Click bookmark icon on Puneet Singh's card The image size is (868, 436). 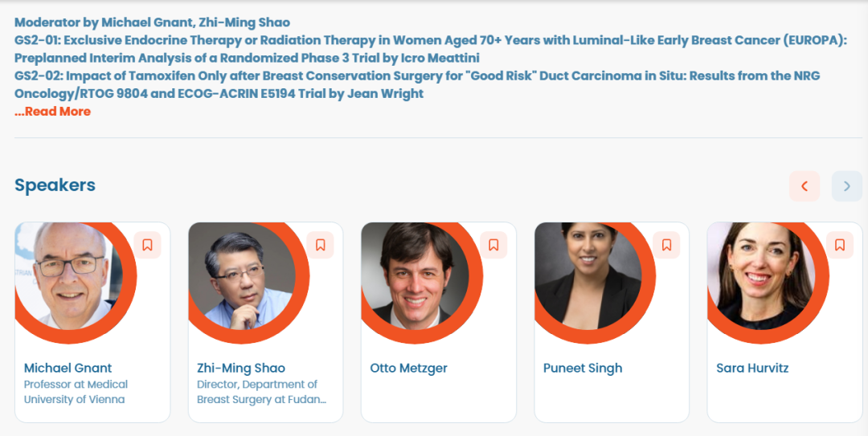pyautogui.click(x=666, y=245)
